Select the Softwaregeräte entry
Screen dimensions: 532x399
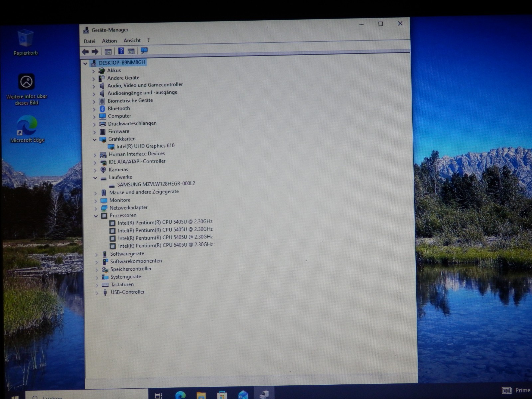click(127, 254)
